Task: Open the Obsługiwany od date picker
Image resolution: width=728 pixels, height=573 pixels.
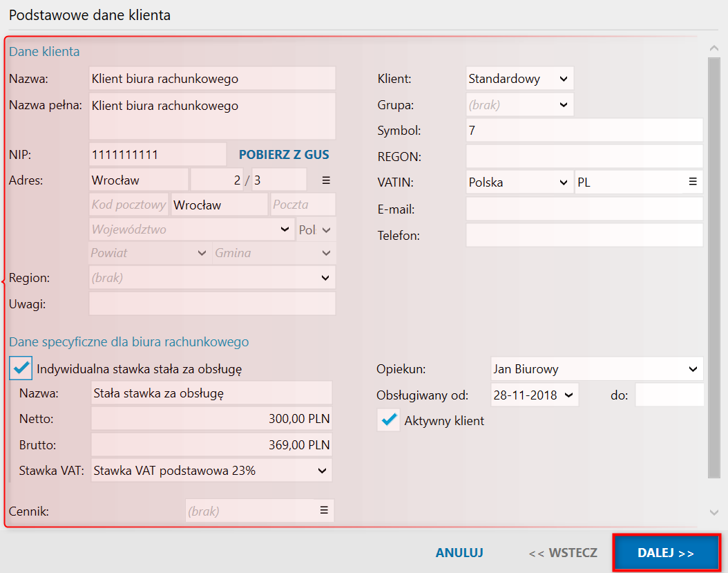Action: coord(568,395)
